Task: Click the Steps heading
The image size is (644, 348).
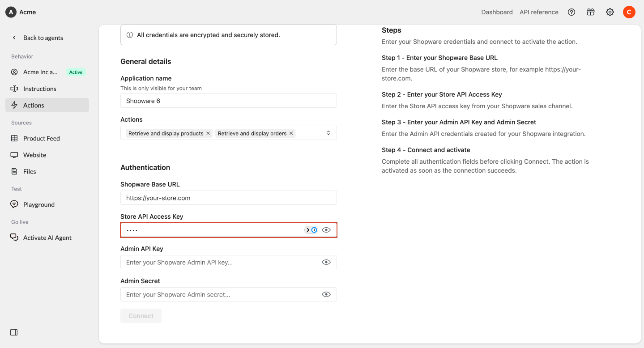Action: click(x=392, y=30)
